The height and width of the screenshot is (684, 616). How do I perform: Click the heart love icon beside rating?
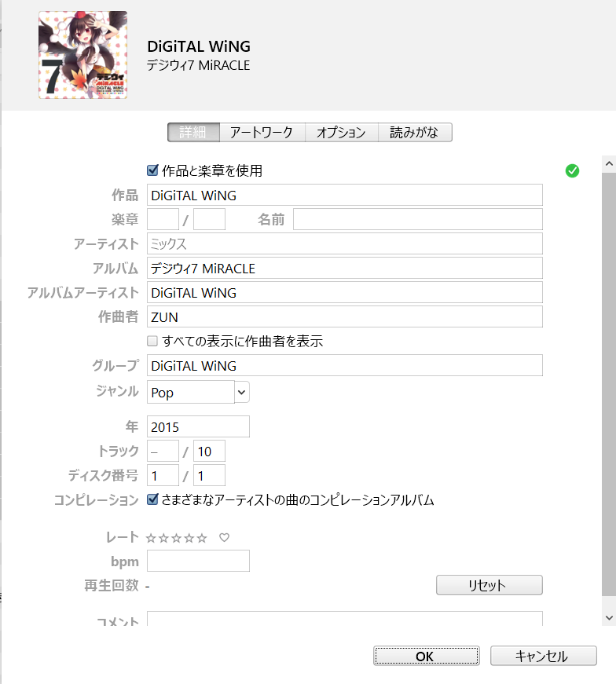coord(225,537)
